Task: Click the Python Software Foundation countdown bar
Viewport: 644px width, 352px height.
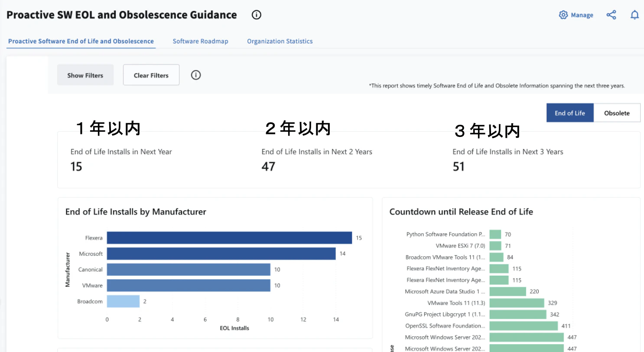Action: (495, 234)
